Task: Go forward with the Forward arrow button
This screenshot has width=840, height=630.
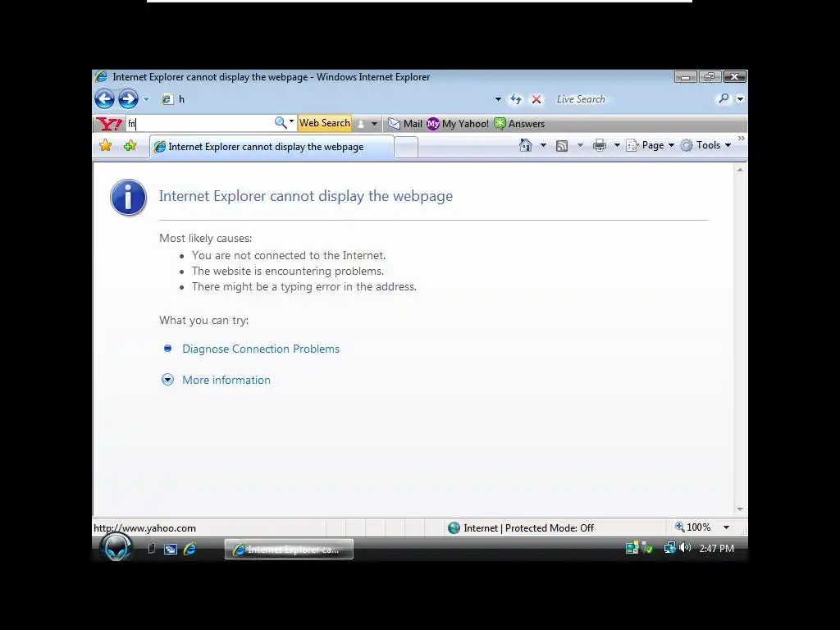Action: coord(128,99)
